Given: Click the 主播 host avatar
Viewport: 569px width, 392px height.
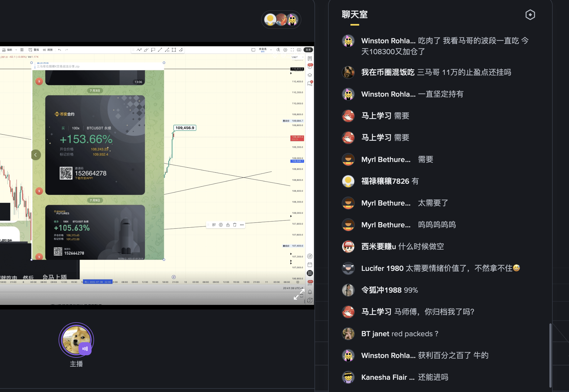Looking at the screenshot, I should click(76, 340).
